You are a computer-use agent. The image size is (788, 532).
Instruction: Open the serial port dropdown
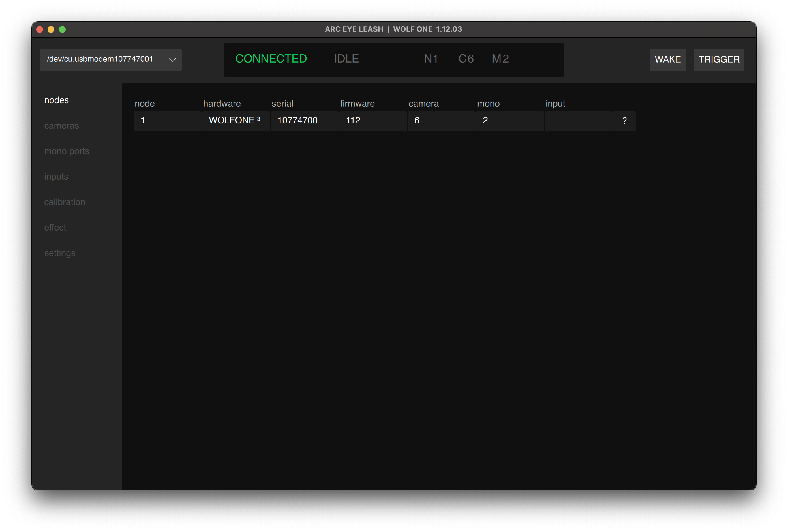(111, 60)
